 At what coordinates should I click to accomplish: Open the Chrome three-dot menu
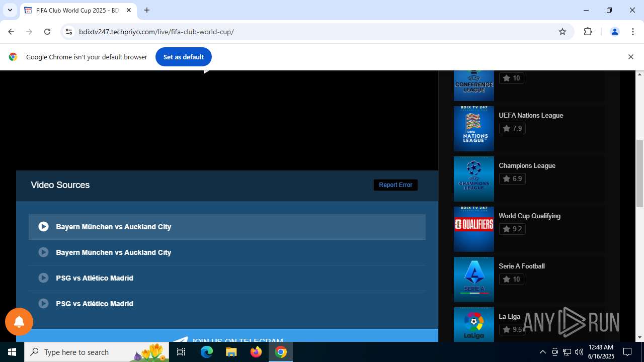(x=633, y=32)
